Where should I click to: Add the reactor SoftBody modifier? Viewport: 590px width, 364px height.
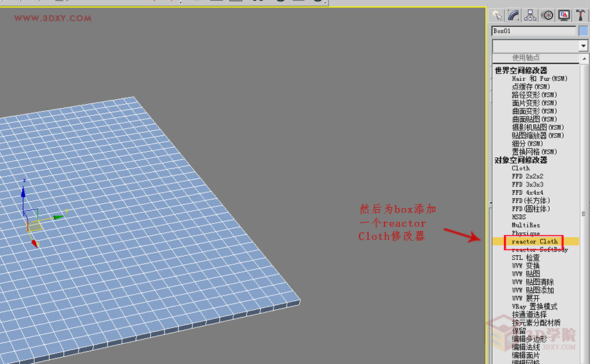[x=539, y=250]
